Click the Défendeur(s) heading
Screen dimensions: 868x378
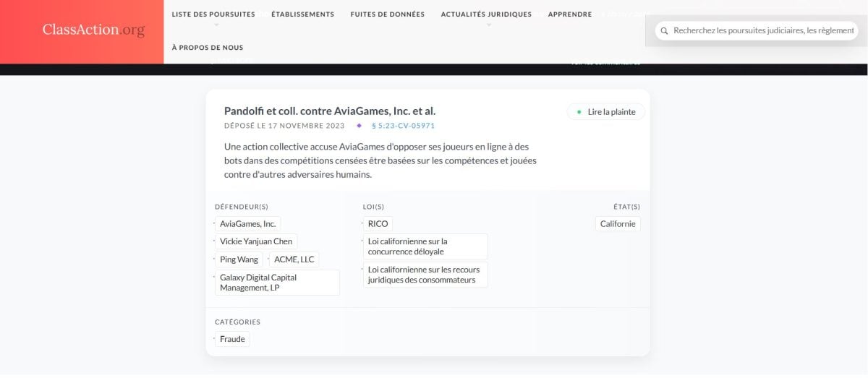[x=242, y=207]
